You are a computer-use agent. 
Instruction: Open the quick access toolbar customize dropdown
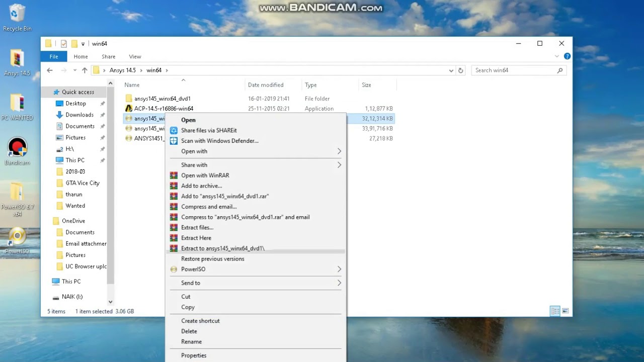83,44
